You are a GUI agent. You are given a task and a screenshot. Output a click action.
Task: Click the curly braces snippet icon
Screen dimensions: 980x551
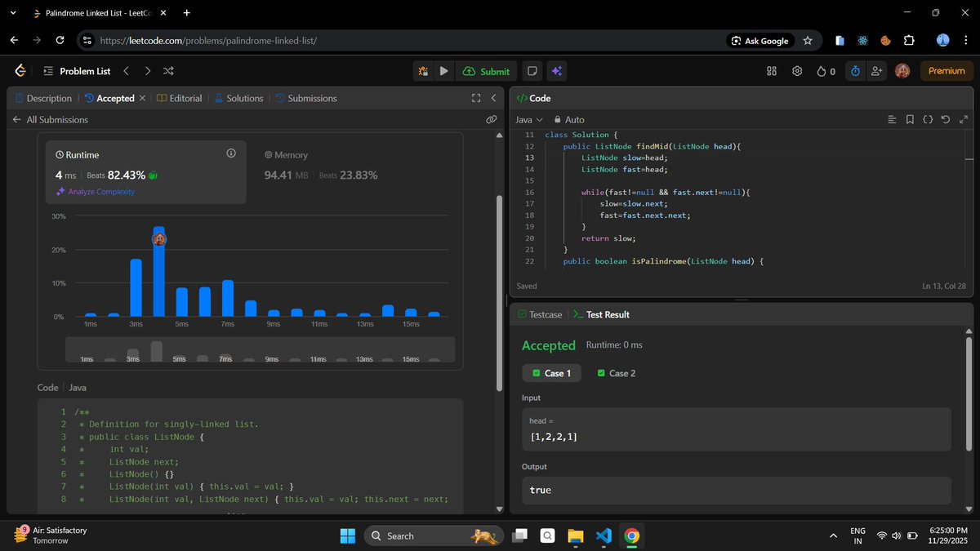click(x=928, y=119)
